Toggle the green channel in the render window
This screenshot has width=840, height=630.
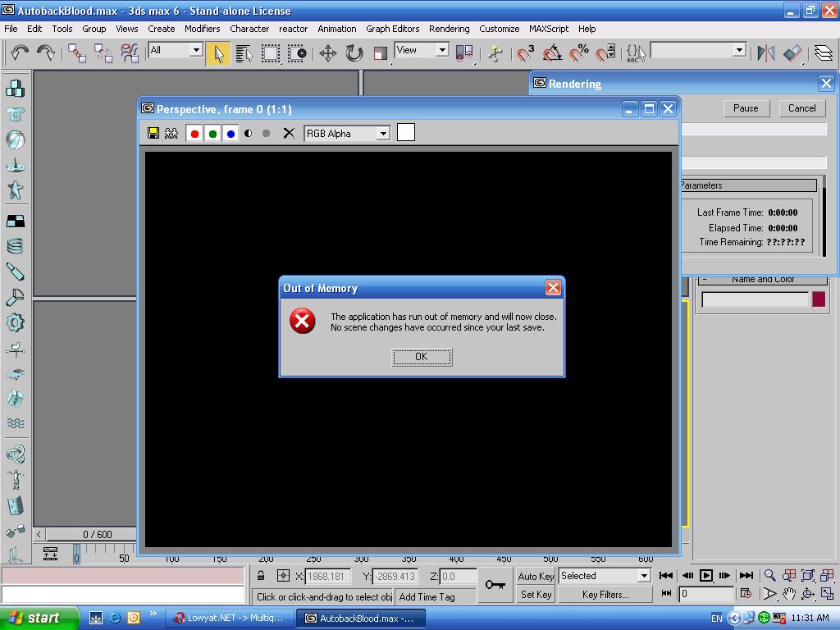click(x=212, y=133)
